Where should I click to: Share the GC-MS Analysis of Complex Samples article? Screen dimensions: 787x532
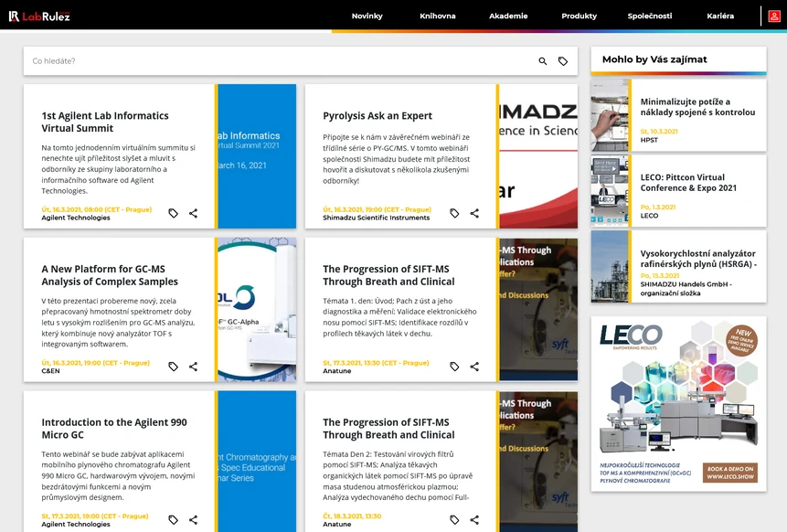(x=193, y=367)
